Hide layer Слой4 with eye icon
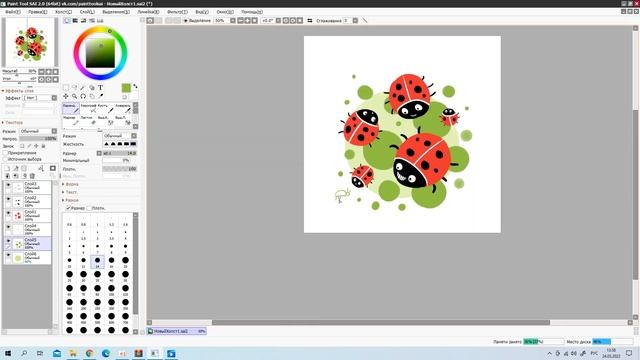This screenshot has width=640, height=360. click(8, 227)
